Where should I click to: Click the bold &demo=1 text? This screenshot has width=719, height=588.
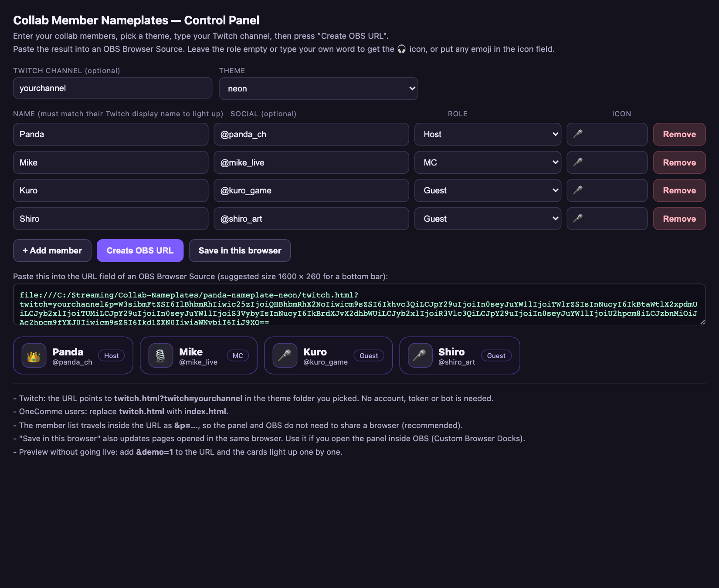(x=155, y=452)
